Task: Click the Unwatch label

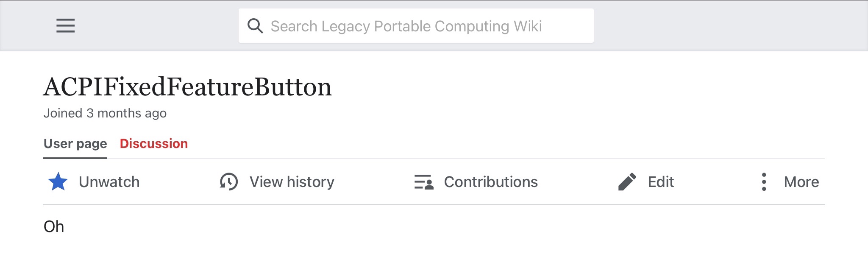Action: coord(109,182)
